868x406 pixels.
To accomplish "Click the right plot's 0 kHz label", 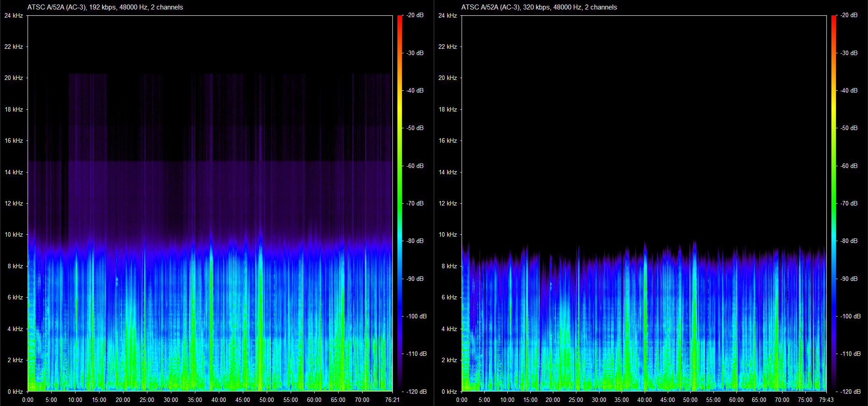I will [x=449, y=392].
